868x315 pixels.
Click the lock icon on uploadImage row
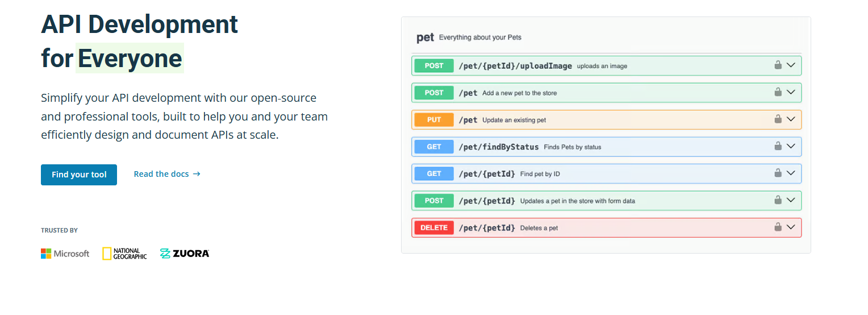click(778, 65)
